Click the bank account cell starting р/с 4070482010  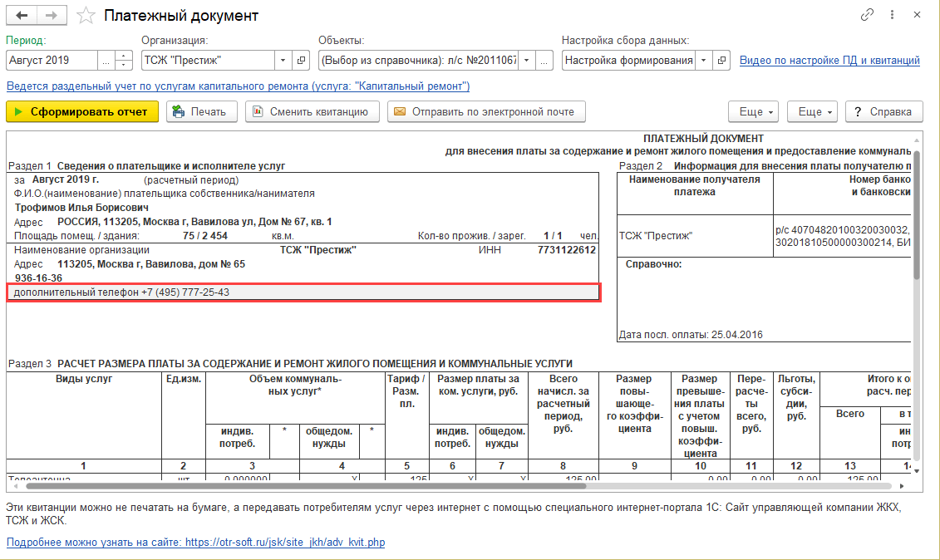(842, 236)
